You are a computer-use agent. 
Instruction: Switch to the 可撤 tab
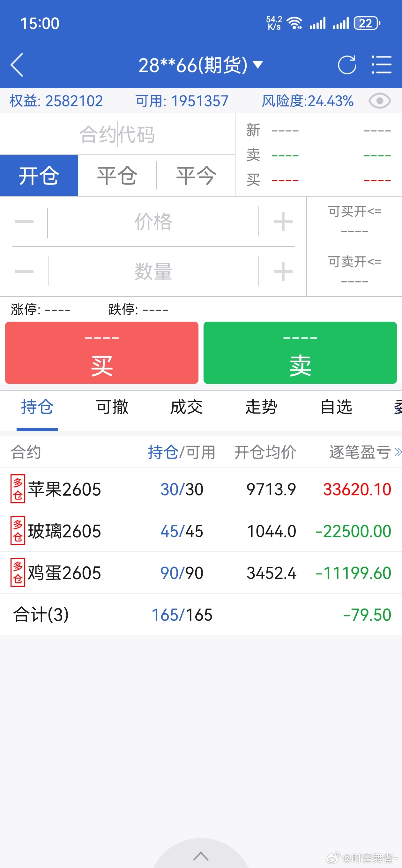click(x=112, y=407)
